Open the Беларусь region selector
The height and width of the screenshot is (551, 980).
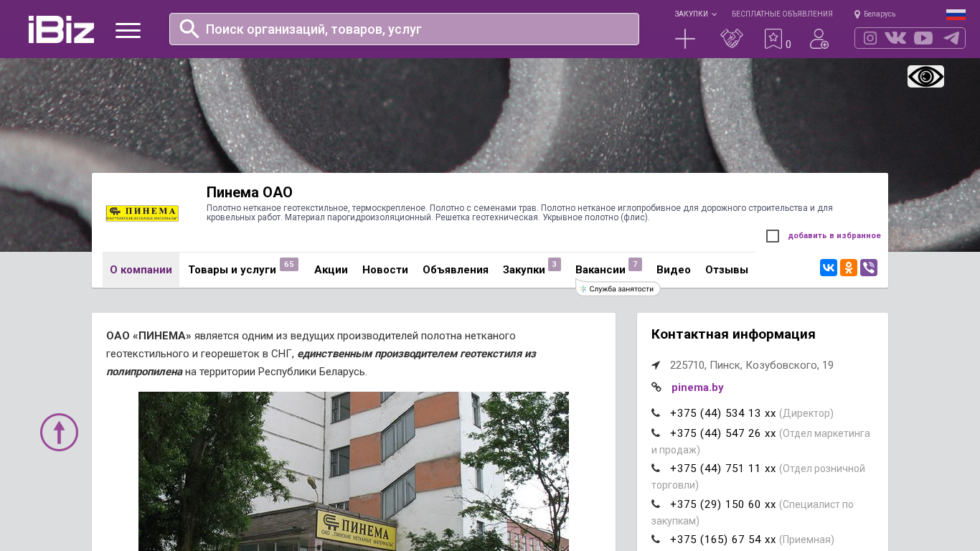point(880,14)
